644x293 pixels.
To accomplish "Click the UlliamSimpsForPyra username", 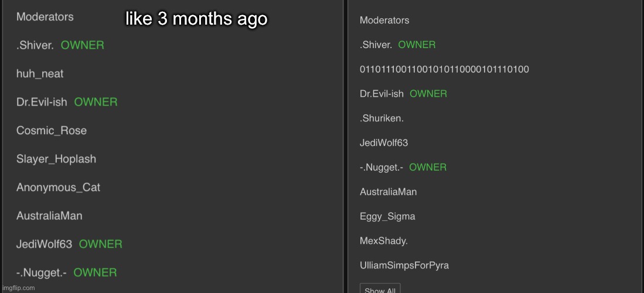I will (x=404, y=265).
